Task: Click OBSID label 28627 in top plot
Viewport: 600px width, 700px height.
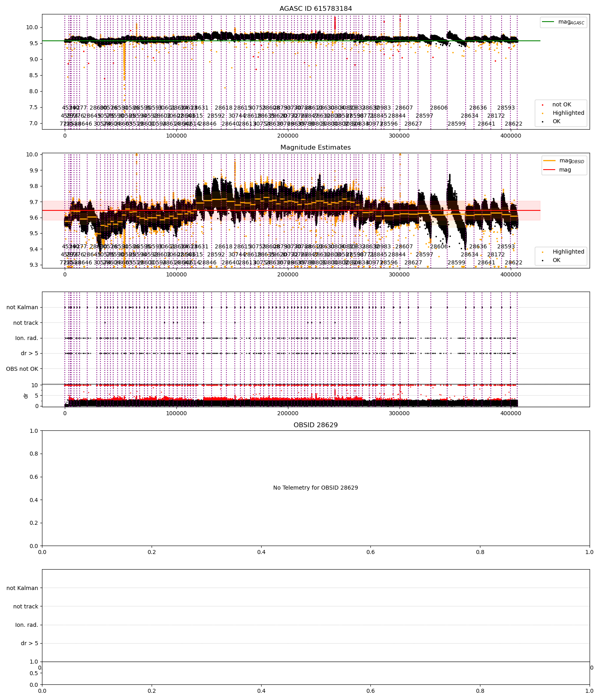Action: click(413, 124)
